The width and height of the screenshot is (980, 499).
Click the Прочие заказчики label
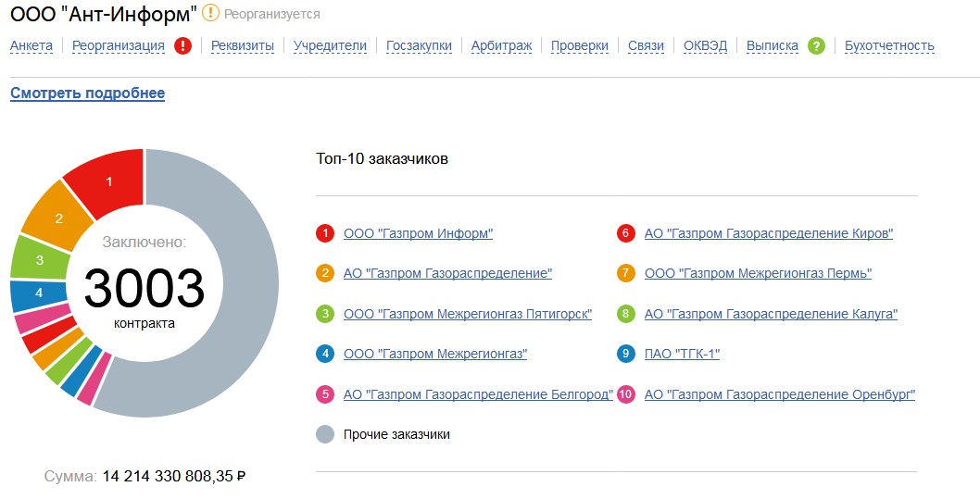click(x=396, y=434)
